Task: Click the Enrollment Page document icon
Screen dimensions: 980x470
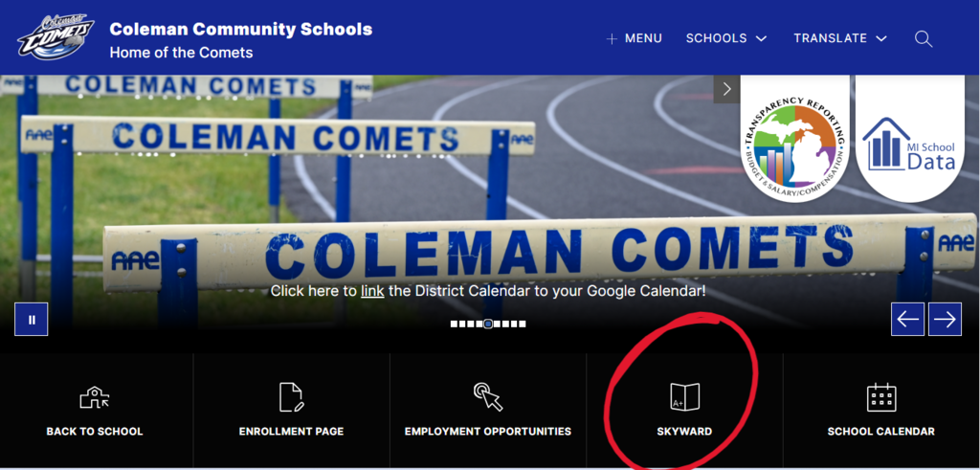Action: [x=291, y=397]
